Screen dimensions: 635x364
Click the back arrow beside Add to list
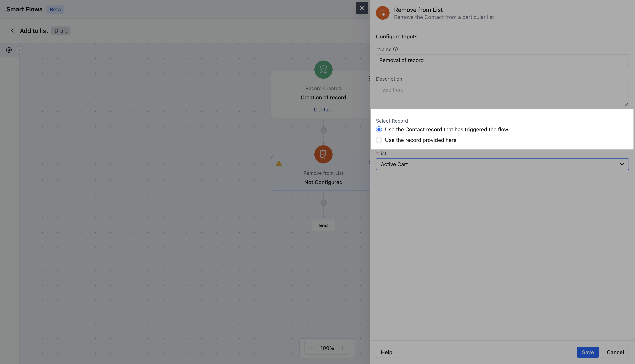[x=12, y=30]
